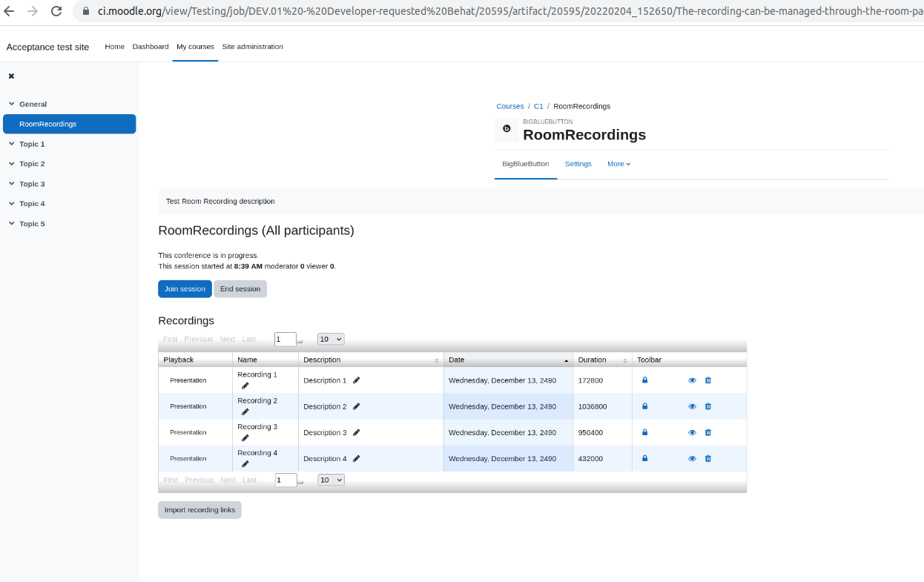Image resolution: width=924 pixels, height=582 pixels.
Task: Collapse the General section
Action: [x=11, y=104]
